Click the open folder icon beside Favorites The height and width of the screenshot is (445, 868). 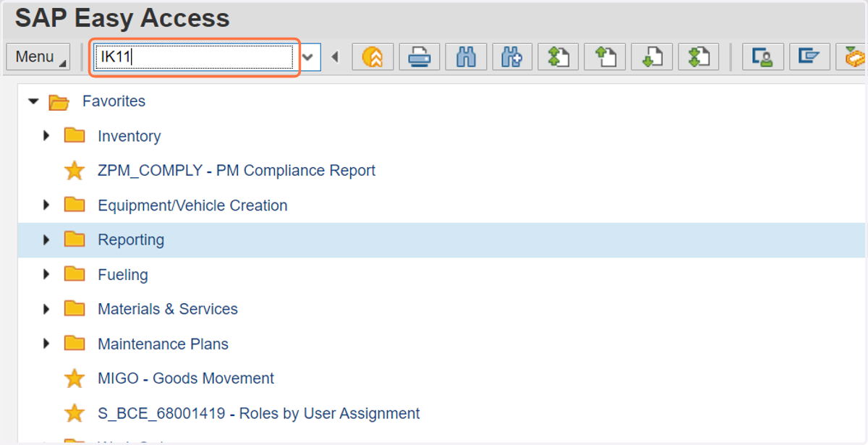[x=59, y=102]
